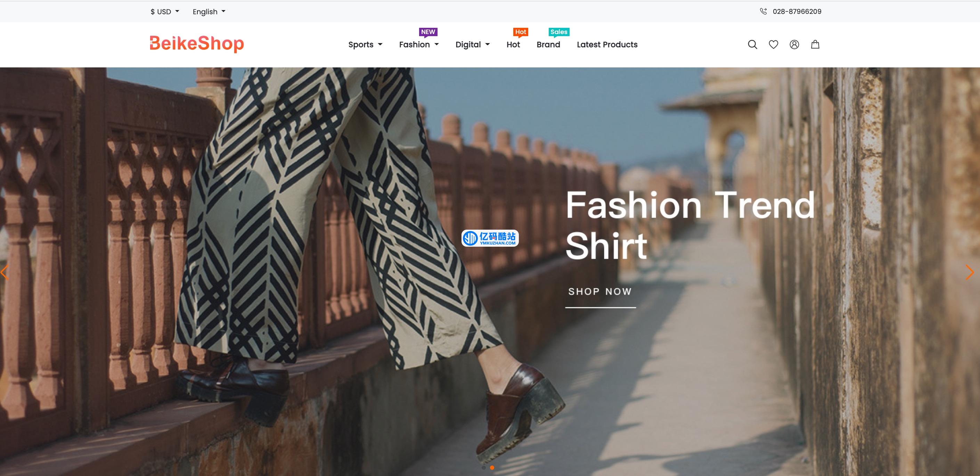Access the user account icon
Screen dimensions: 980x476
pos(794,45)
